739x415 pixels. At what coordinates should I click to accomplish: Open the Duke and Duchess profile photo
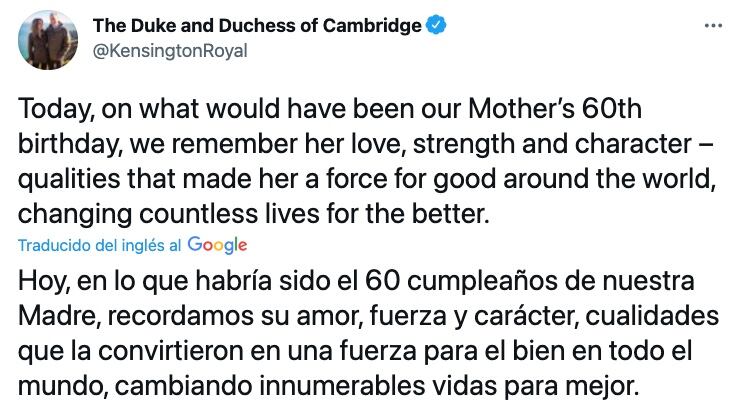click(x=47, y=38)
